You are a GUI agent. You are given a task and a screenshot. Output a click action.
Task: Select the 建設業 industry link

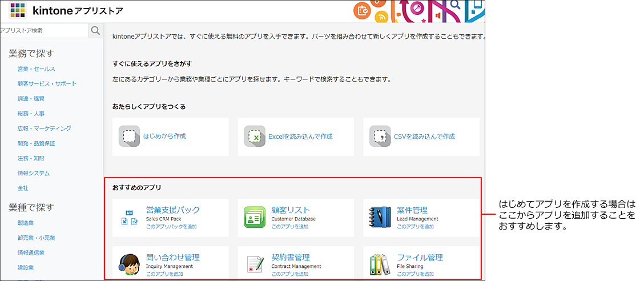coord(26,267)
